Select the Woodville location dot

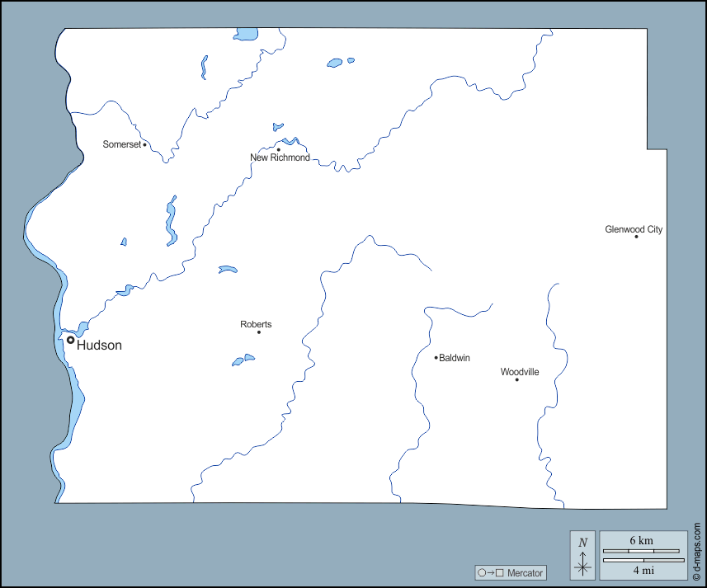click(x=517, y=379)
